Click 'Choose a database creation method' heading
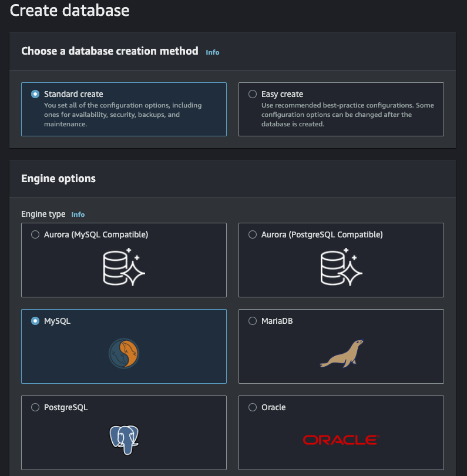467x476 pixels. pyautogui.click(x=109, y=51)
